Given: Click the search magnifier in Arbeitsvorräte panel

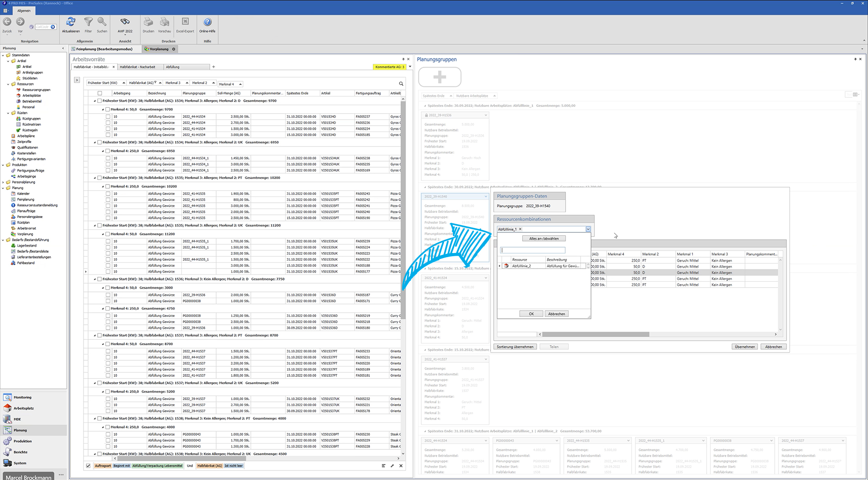Looking at the screenshot, I should 401,84.
